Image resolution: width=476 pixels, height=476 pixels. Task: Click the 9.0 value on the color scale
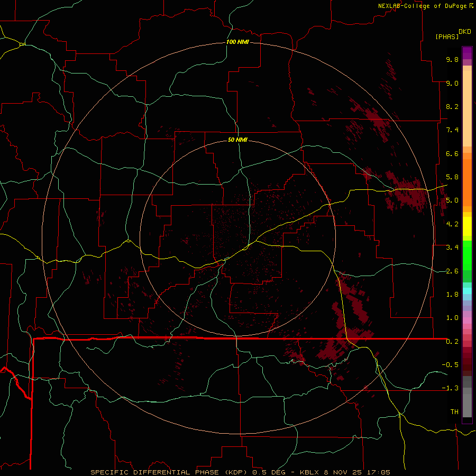[x=452, y=83]
